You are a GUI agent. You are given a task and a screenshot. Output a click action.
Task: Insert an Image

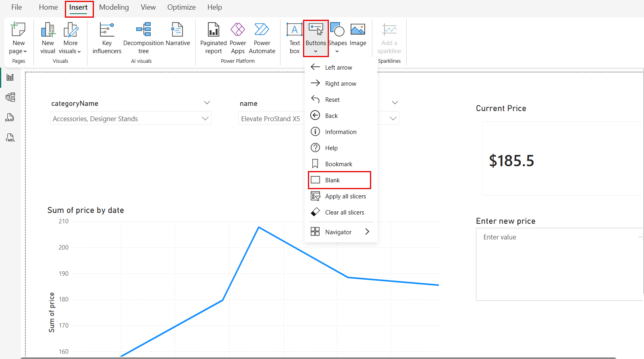[358, 35]
